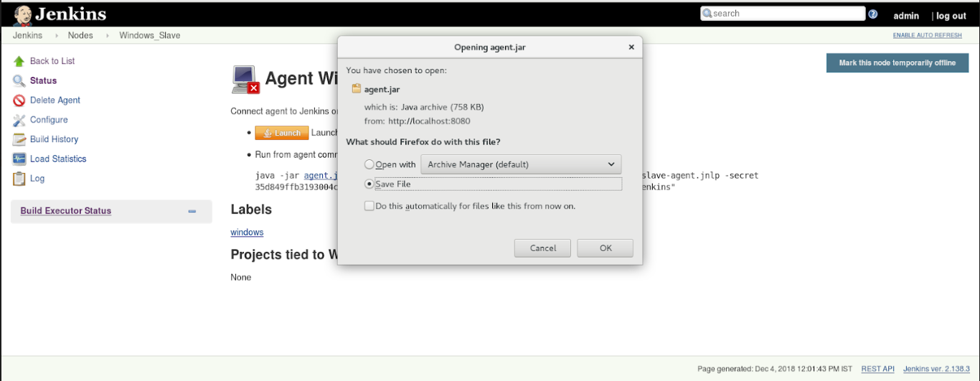The image size is (980, 381).
Task: Click the 'None' text under Projects
Action: click(x=241, y=277)
